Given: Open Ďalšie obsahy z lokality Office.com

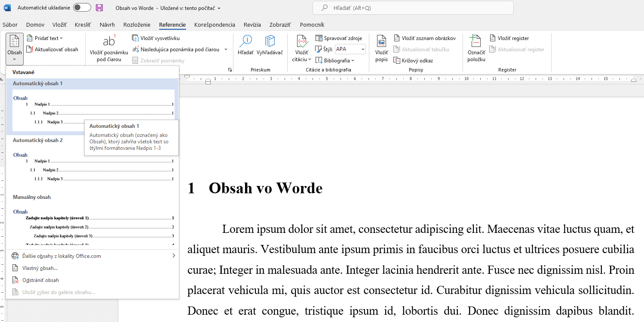Looking at the screenshot, I should pyautogui.click(x=92, y=256).
